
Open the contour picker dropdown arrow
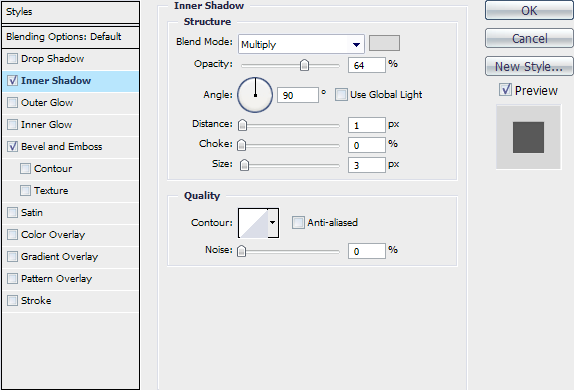point(273,223)
